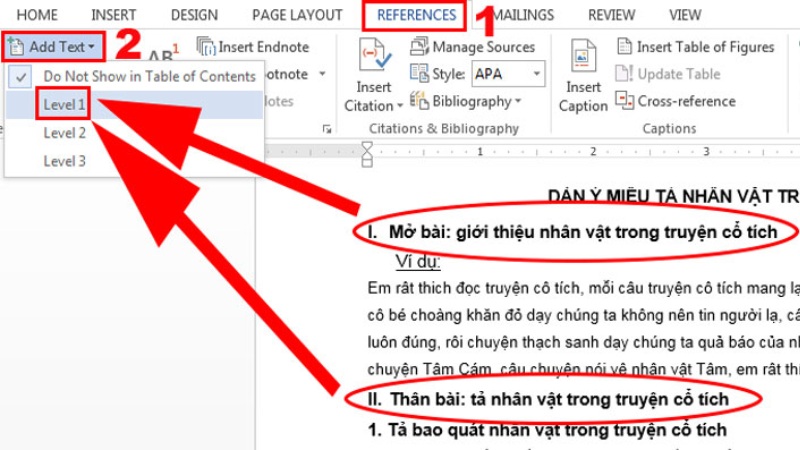
Task: Expand the Bibliography dropdown arrow
Action: coord(518,101)
